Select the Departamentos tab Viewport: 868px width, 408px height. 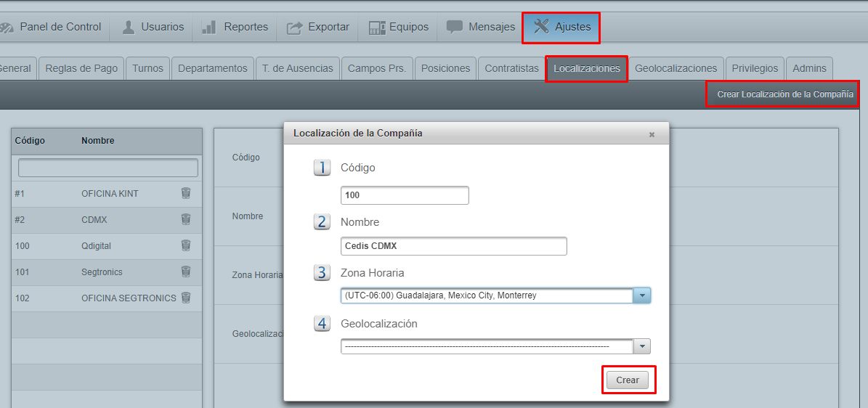coord(212,68)
